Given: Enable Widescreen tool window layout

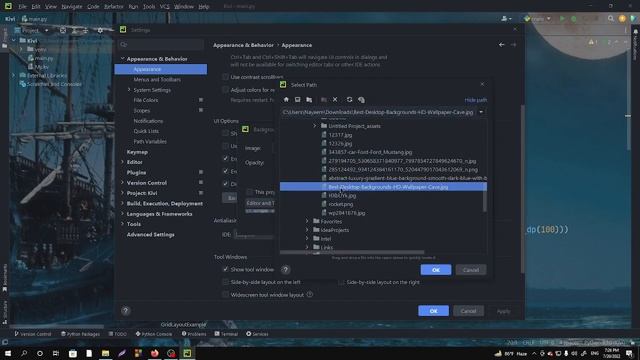Looking at the screenshot, I should coord(225,294).
